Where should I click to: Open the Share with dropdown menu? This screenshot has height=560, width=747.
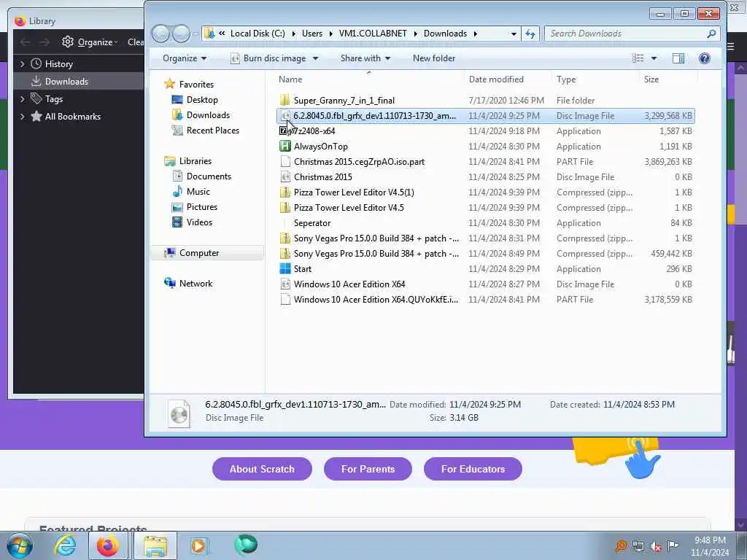[x=365, y=58]
